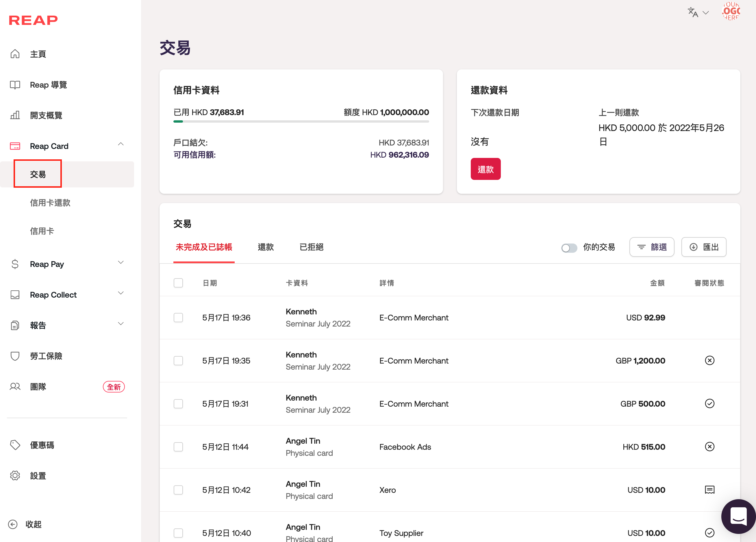Click the 匯出 export button
756x542 pixels.
(x=703, y=247)
